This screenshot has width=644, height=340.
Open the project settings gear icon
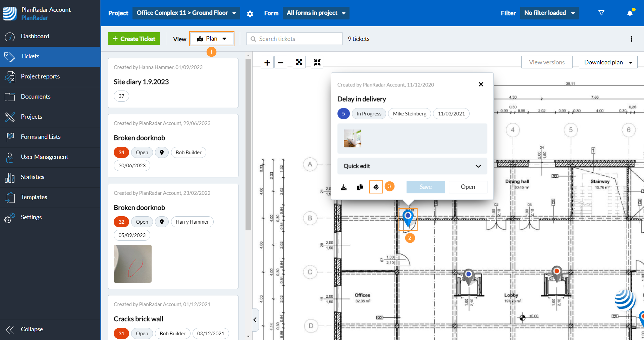point(250,14)
